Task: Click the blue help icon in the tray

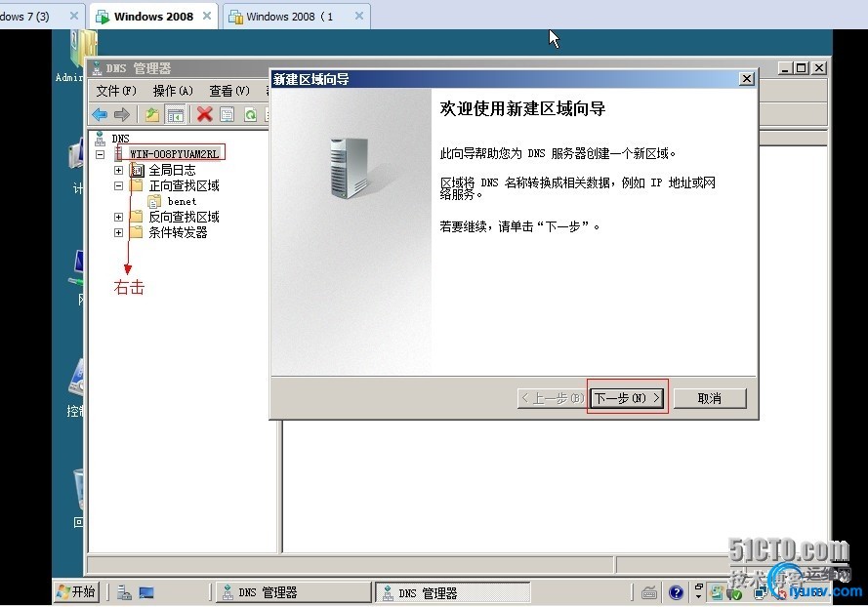Action: [676, 593]
